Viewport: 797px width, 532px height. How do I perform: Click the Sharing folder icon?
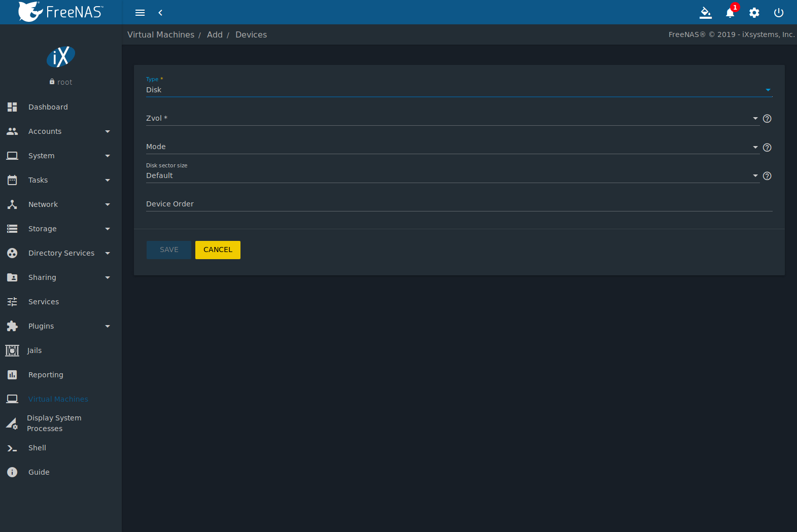tap(12, 277)
